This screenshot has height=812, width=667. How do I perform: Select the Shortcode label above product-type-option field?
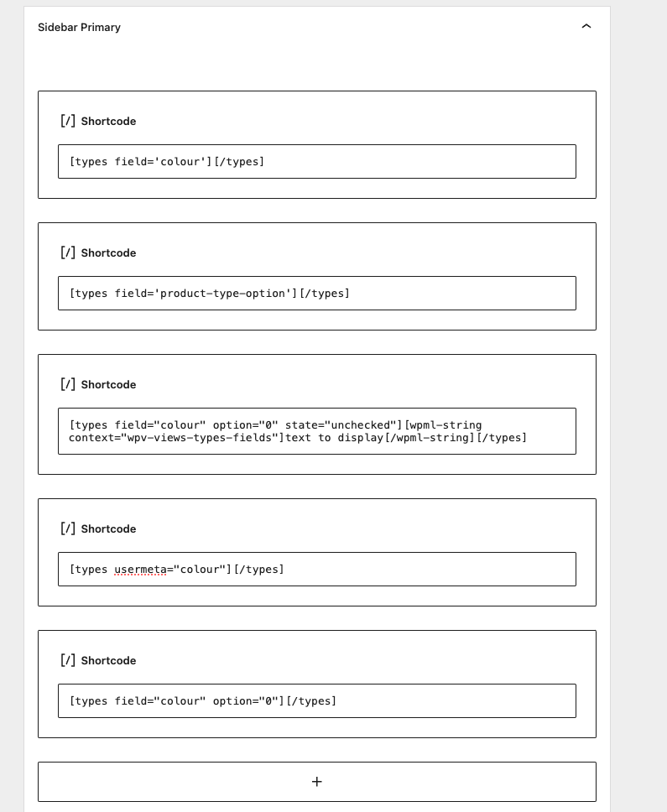[108, 253]
